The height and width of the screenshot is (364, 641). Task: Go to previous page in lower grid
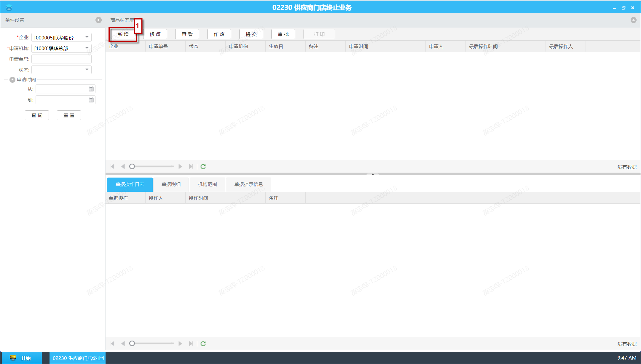pyautogui.click(x=123, y=344)
